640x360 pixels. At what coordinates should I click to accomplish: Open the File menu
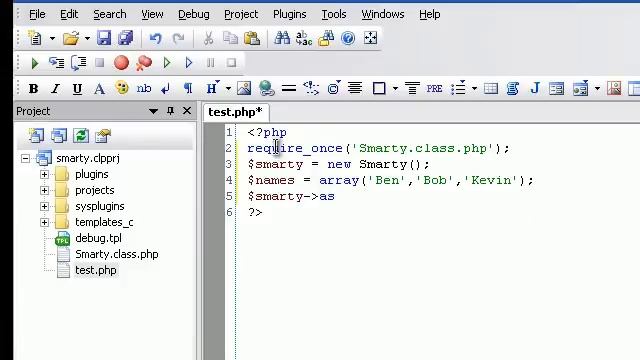click(37, 14)
